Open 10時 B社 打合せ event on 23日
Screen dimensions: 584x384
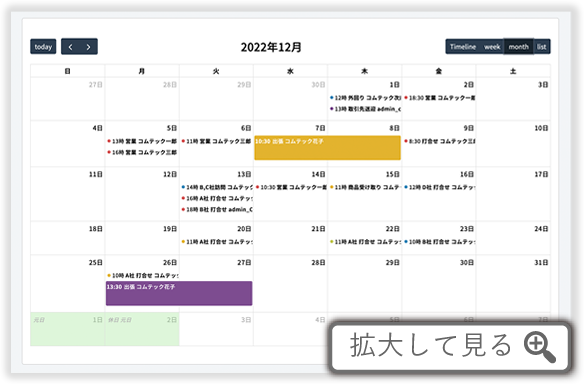pos(439,242)
